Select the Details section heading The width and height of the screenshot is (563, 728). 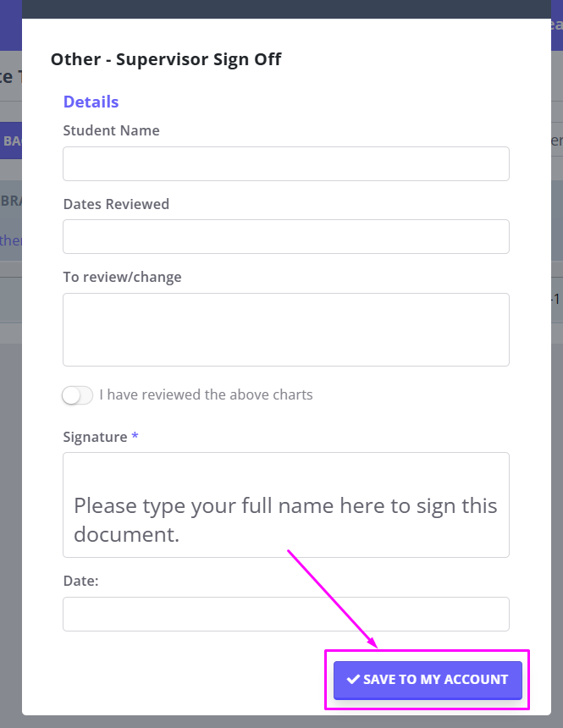(91, 102)
